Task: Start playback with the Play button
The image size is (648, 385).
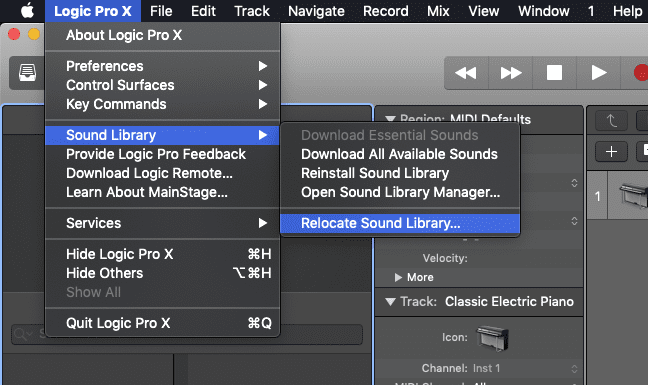Action: [x=598, y=73]
